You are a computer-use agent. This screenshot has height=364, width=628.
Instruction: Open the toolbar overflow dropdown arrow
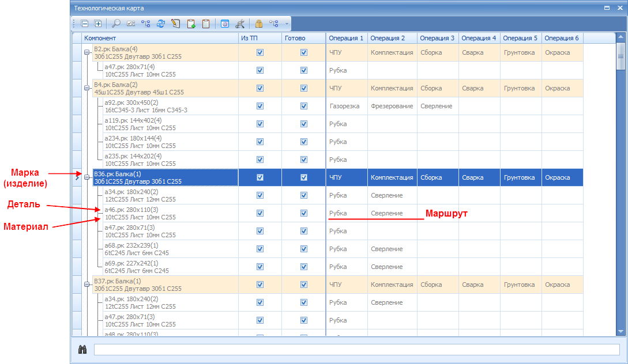pos(287,24)
